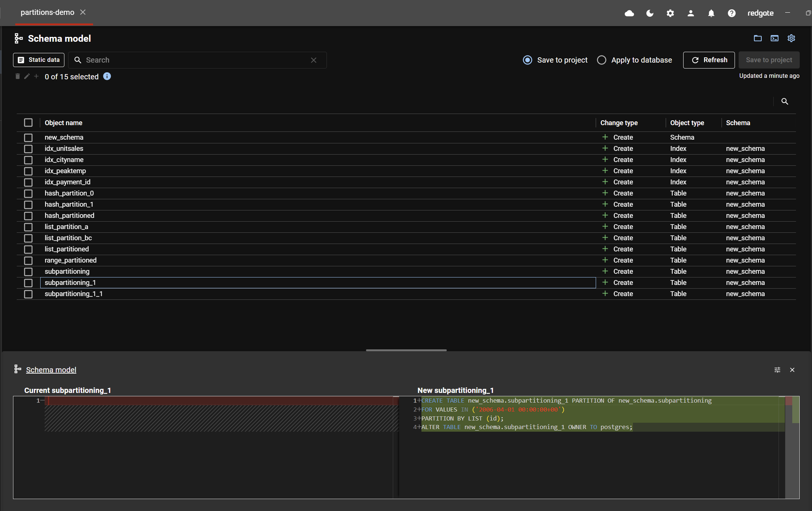Image resolution: width=812 pixels, height=511 pixels.
Task: Open diff view options sliders icon
Action: 777,370
